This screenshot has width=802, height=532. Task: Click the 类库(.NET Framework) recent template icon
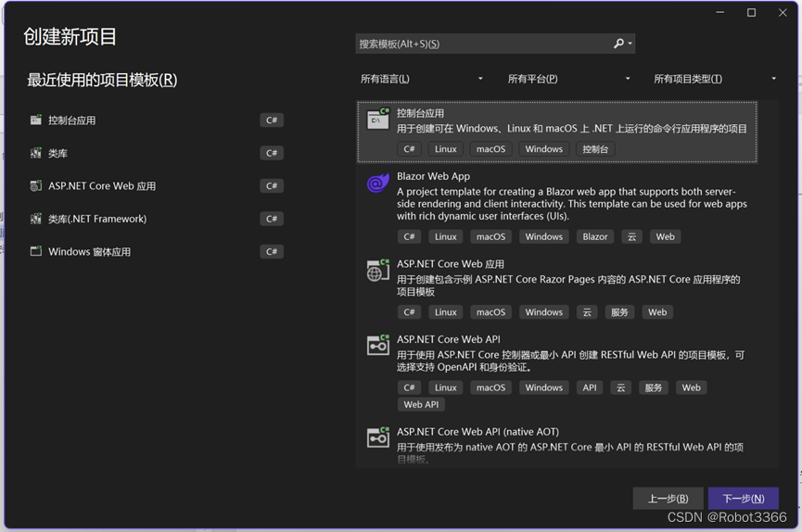coord(36,219)
